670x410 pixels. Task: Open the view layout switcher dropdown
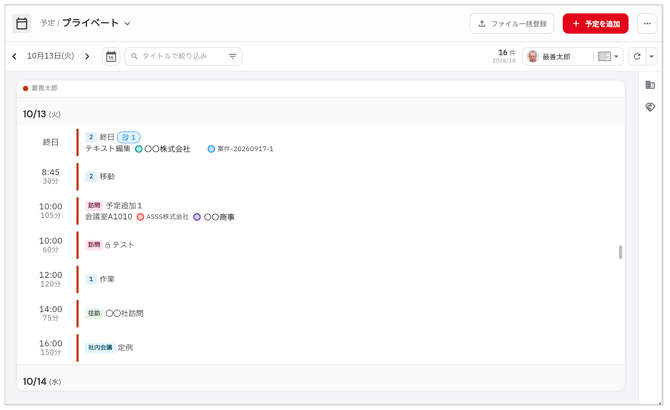coord(608,56)
